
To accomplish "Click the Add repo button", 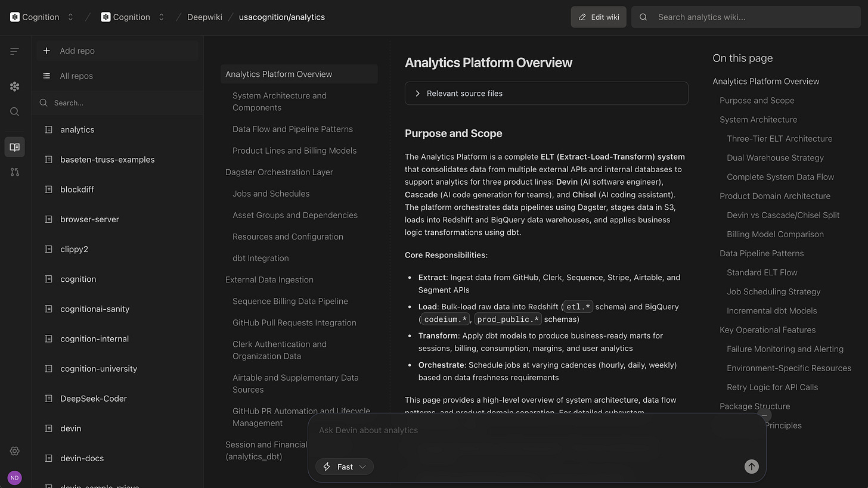I will coord(117,51).
